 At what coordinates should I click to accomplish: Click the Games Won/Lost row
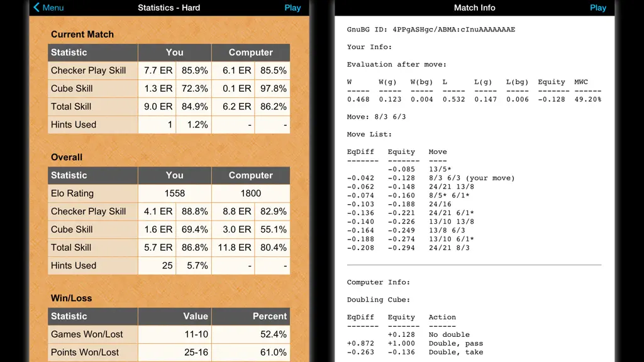click(169, 334)
